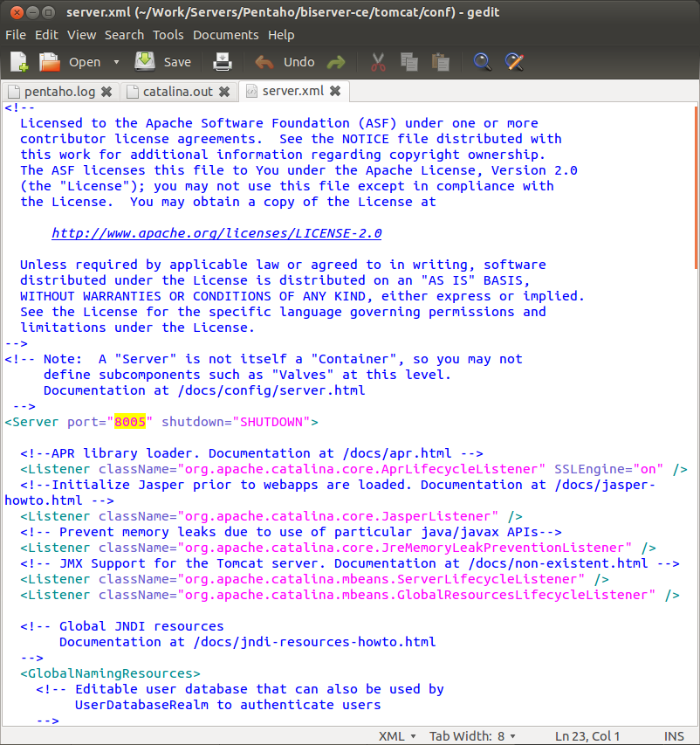Open Find with magnifier icon
700x745 pixels.
pos(482,62)
